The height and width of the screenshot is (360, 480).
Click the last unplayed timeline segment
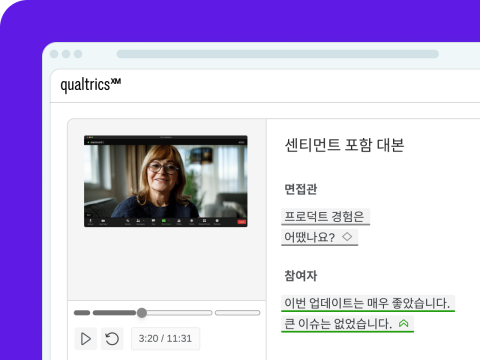[237, 313]
